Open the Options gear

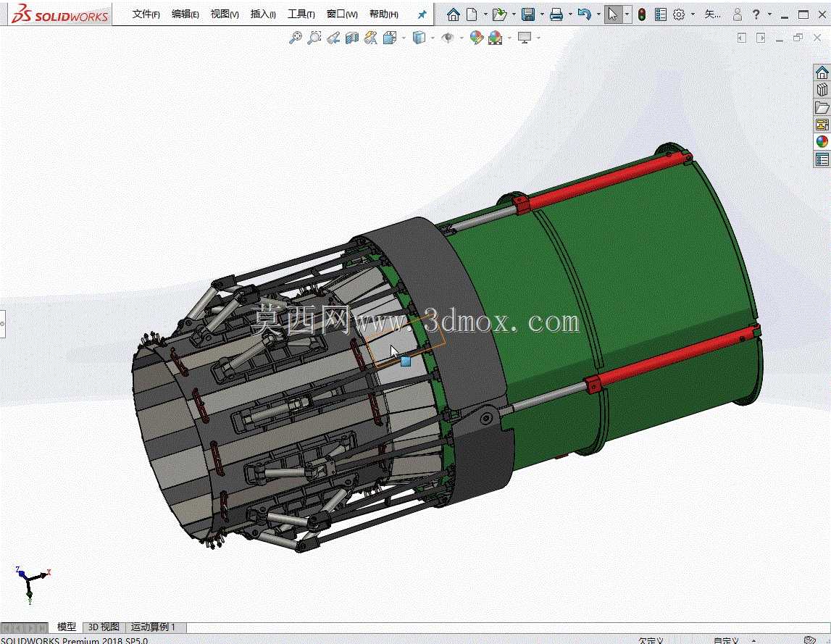tap(679, 14)
